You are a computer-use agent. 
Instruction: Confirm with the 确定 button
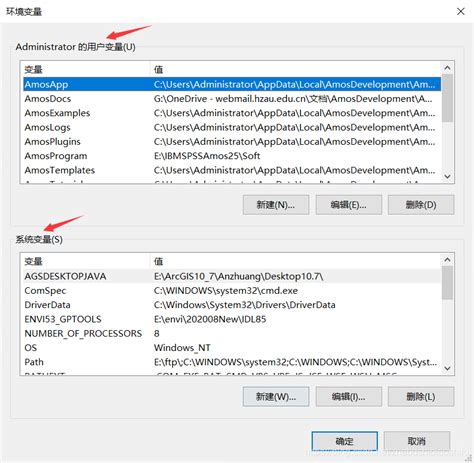344,441
